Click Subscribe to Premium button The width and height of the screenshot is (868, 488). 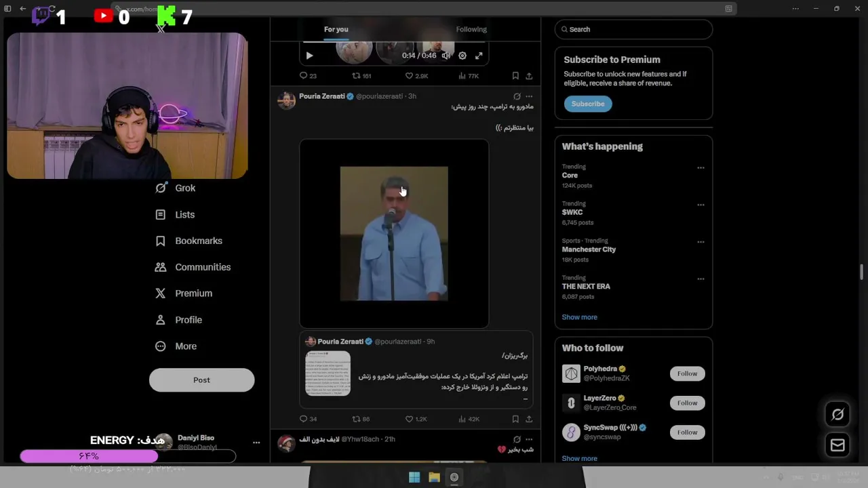pyautogui.click(x=588, y=104)
